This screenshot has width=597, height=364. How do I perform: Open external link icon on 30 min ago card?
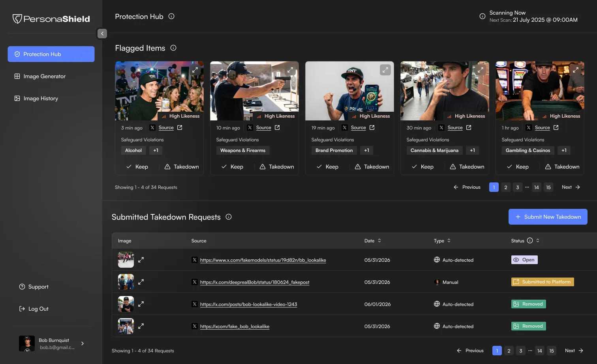[469, 128]
